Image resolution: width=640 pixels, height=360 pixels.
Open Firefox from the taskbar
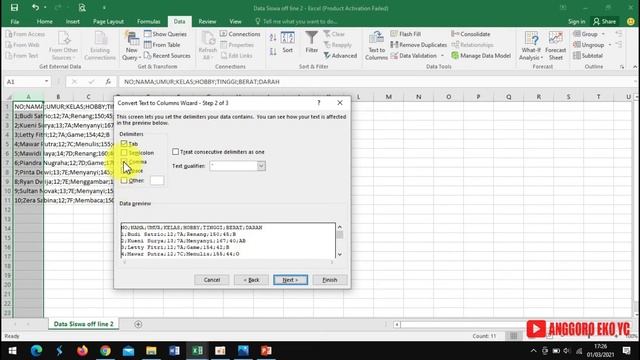pos(82,351)
